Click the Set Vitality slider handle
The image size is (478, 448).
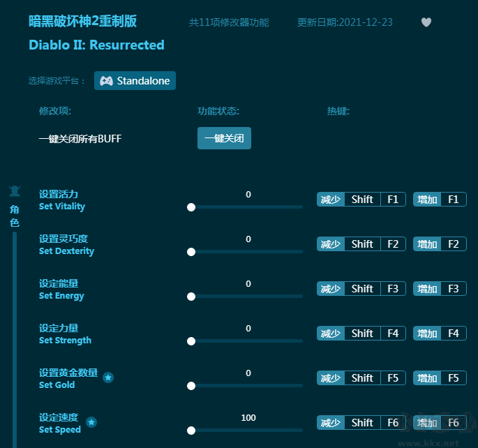click(191, 207)
